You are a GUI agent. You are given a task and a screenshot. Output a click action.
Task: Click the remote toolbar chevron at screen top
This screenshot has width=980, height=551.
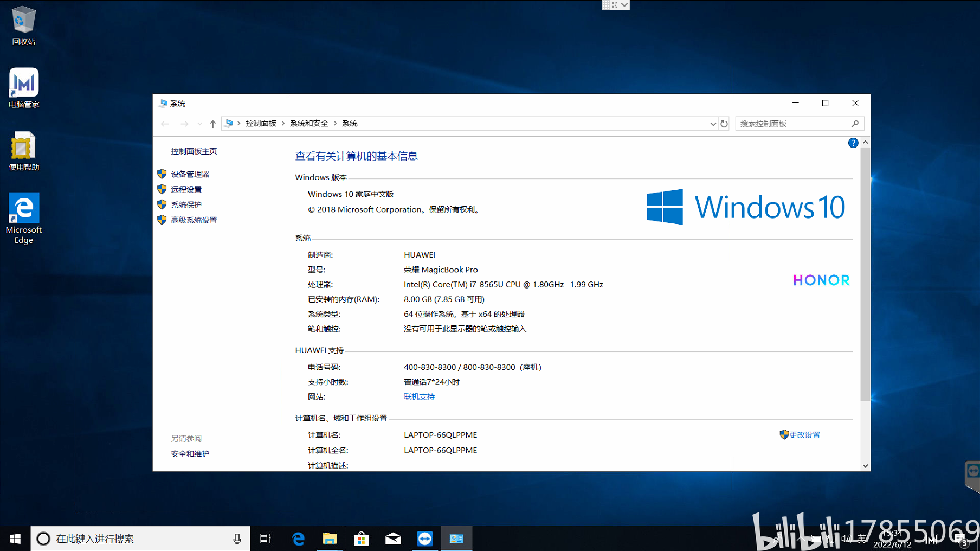[x=624, y=4]
